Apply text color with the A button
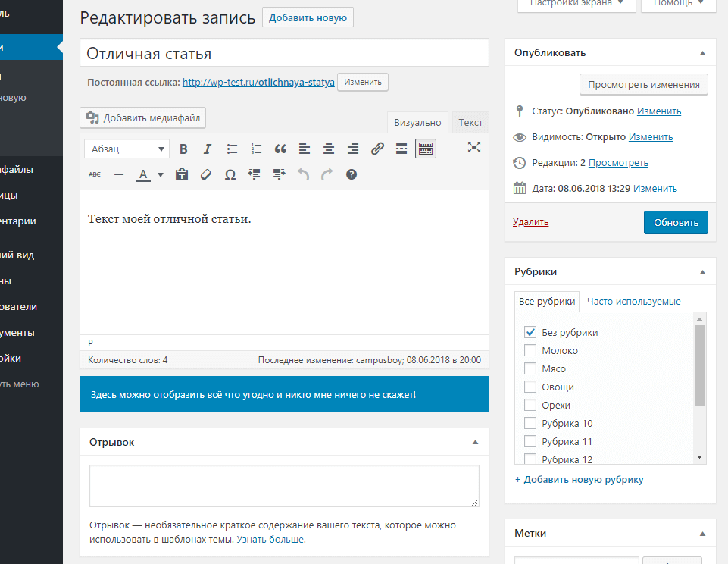This screenshot has height=564, width=728. point(143,174)
